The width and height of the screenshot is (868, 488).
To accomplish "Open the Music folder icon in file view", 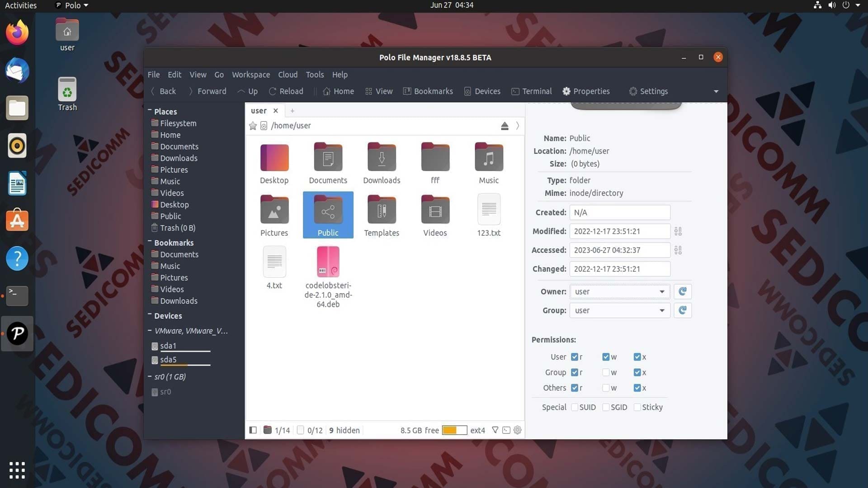I will 489,157.
